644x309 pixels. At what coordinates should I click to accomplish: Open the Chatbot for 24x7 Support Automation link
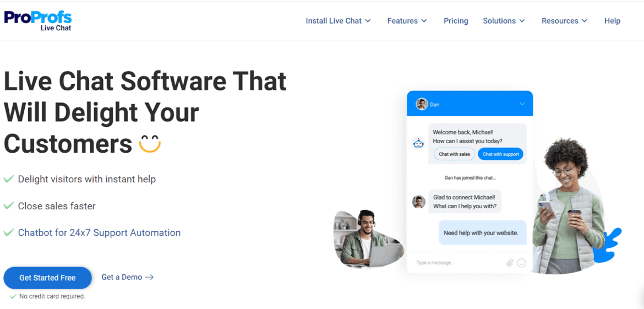100,232
